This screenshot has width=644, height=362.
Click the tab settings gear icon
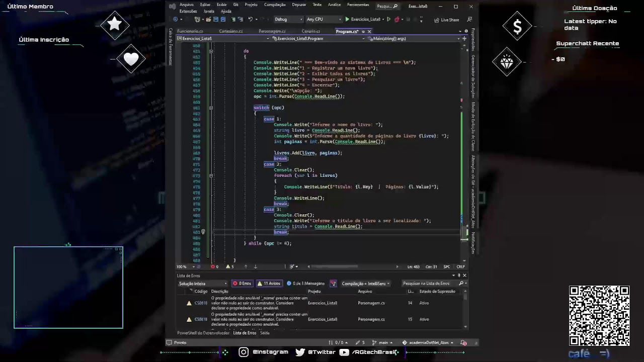tap(466, 31)
